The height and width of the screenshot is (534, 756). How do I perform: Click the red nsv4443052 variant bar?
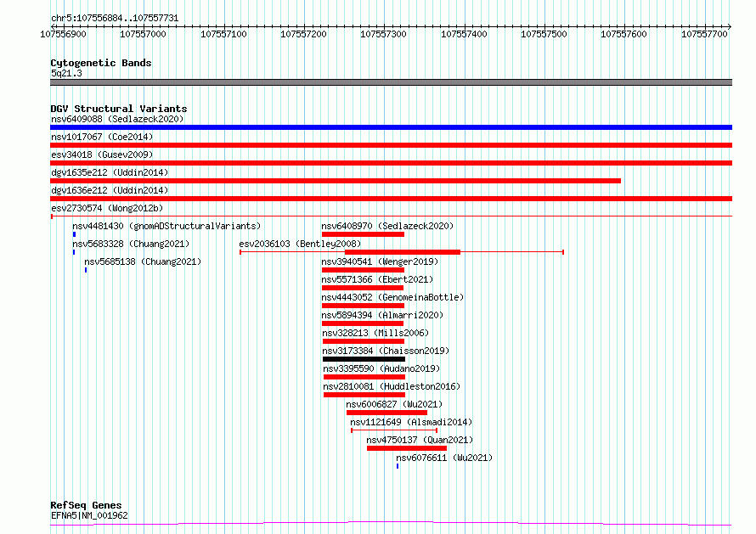pyautogui.click(x=363, y=306)
